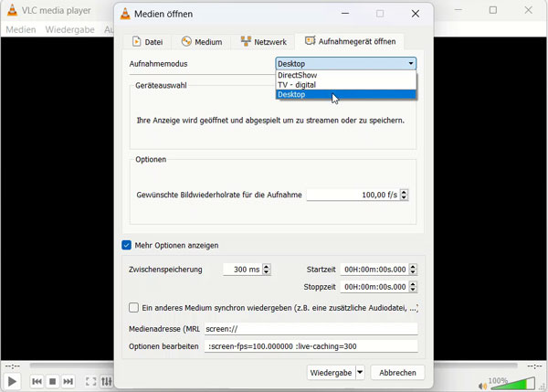Switch to the Medium tab
This screenshot has height=392, width=548.
202,42
